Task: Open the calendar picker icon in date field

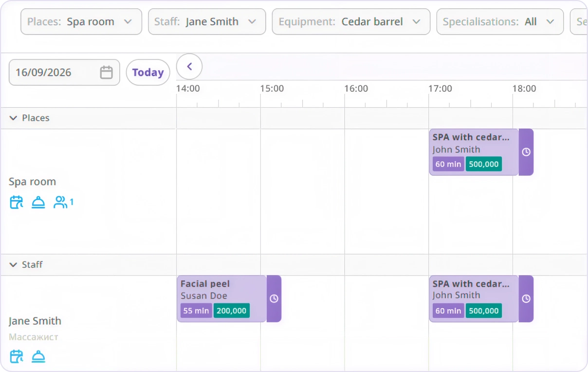Action: point(106,73)
